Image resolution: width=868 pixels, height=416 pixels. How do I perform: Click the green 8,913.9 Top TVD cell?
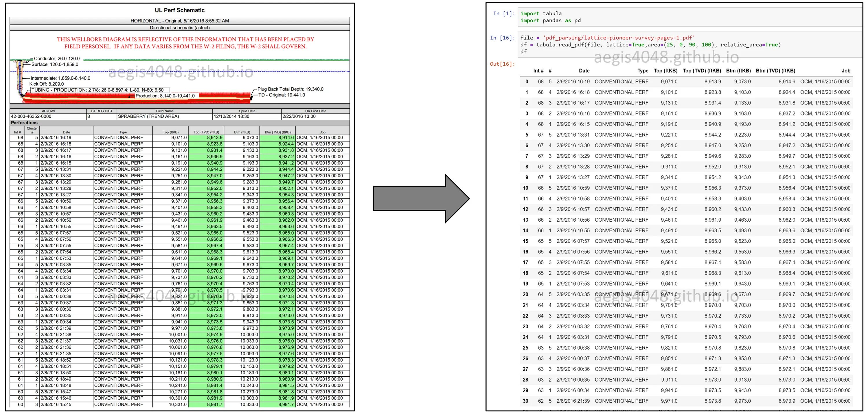pyautogui.click(x=214, y=137)
